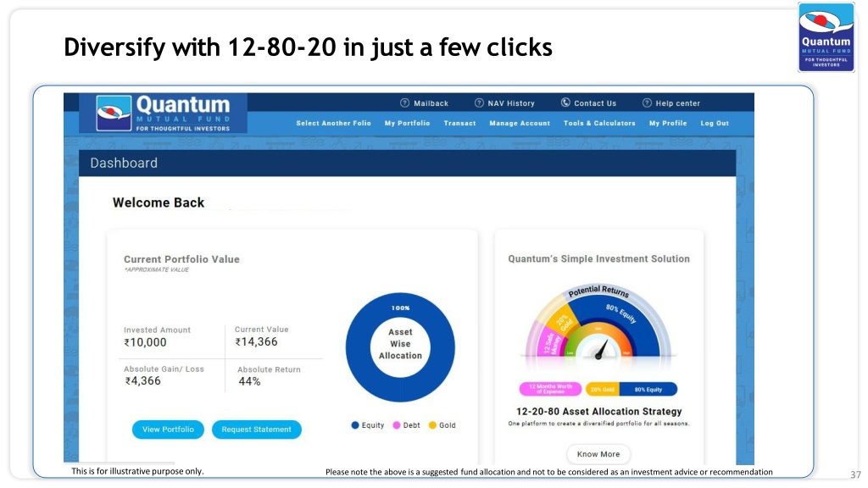Click the Invested Amount ₹10,000 figure
Image resolution: width=868 pixels, height=488 pixels.
tap(145, 342)
